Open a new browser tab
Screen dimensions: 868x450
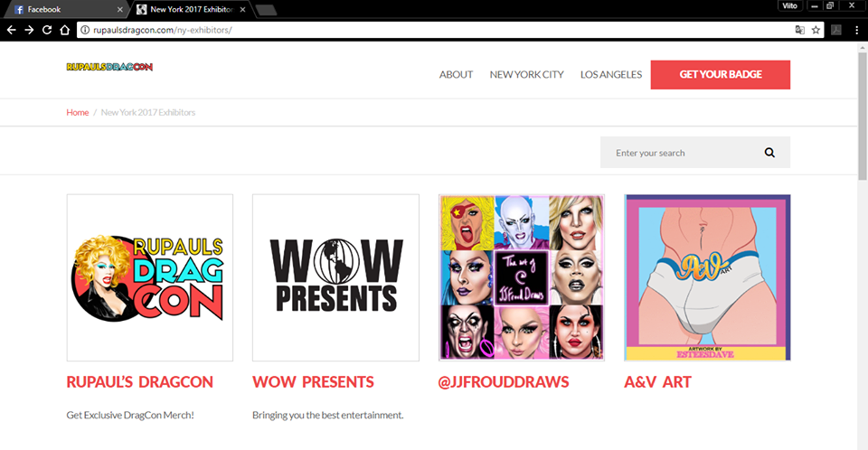(x=266, y=10)
